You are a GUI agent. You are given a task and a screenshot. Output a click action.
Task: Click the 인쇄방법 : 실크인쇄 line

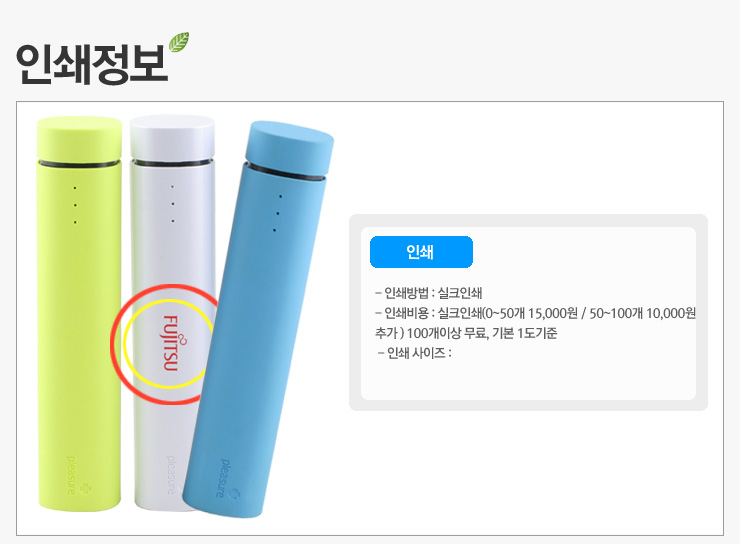[429, 293]
